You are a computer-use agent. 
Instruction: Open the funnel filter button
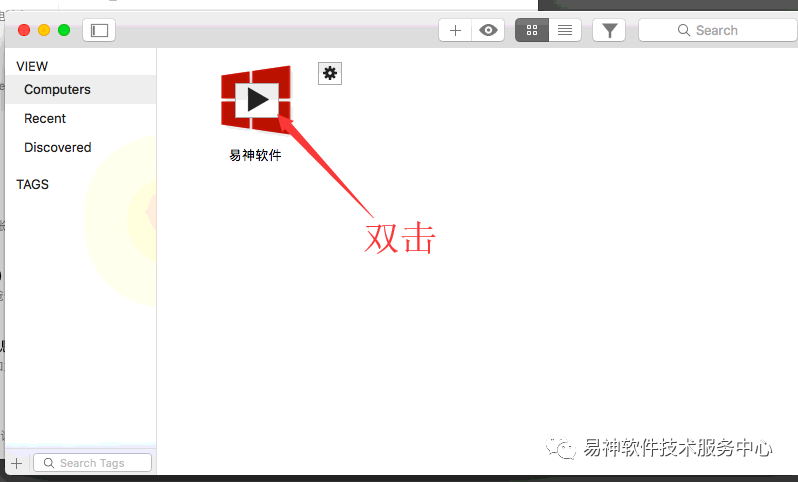[x=608, y=30]
